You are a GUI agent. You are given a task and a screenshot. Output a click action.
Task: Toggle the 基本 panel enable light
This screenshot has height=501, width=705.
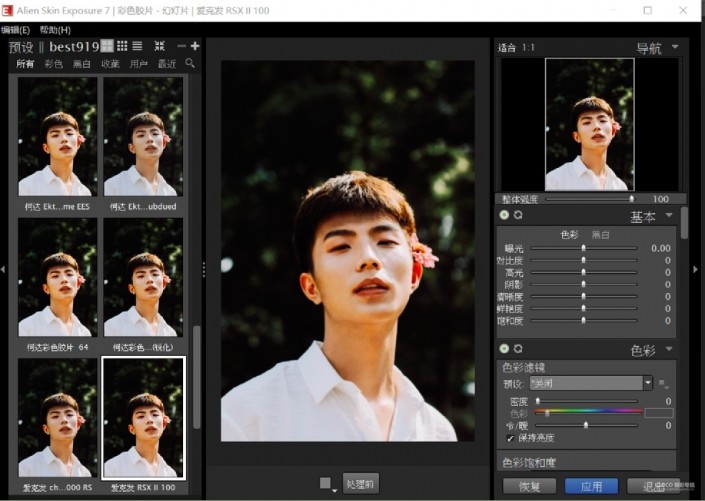[x=504, y=215]
